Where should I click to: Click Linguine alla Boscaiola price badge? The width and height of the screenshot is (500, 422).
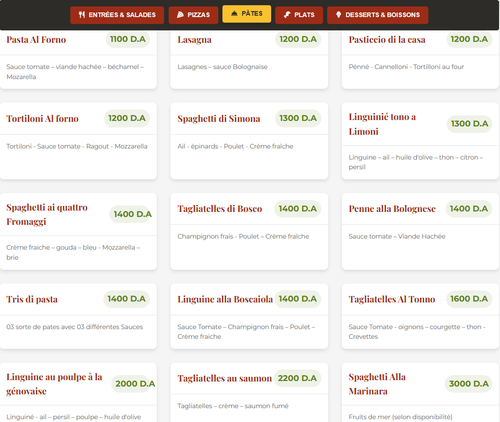pyautogui.click(x=298, y=299)
